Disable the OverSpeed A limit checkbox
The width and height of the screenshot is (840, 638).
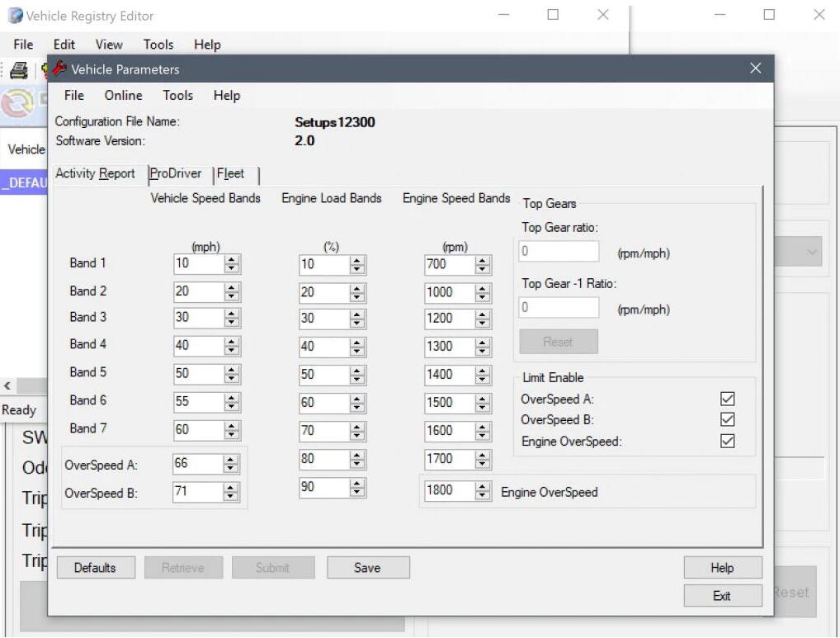click(727, 399)
